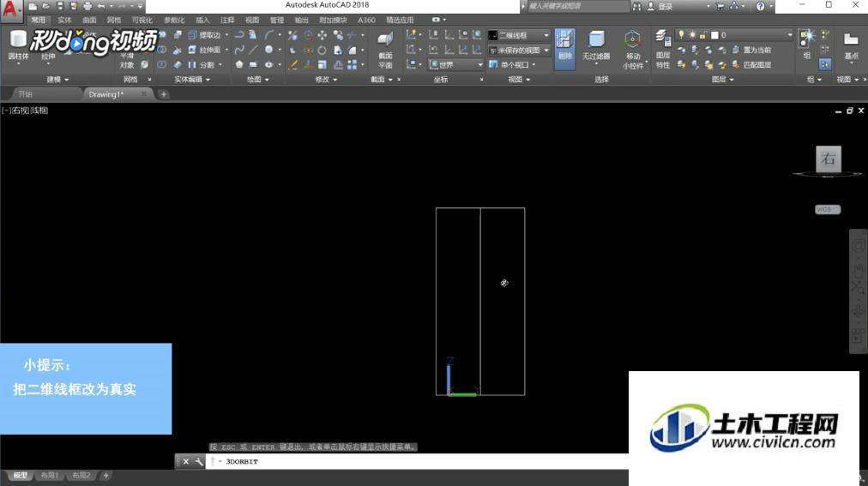Click the layer 0 white color swatch
This screenshot has width=868, height=486.
click(714, 35)
